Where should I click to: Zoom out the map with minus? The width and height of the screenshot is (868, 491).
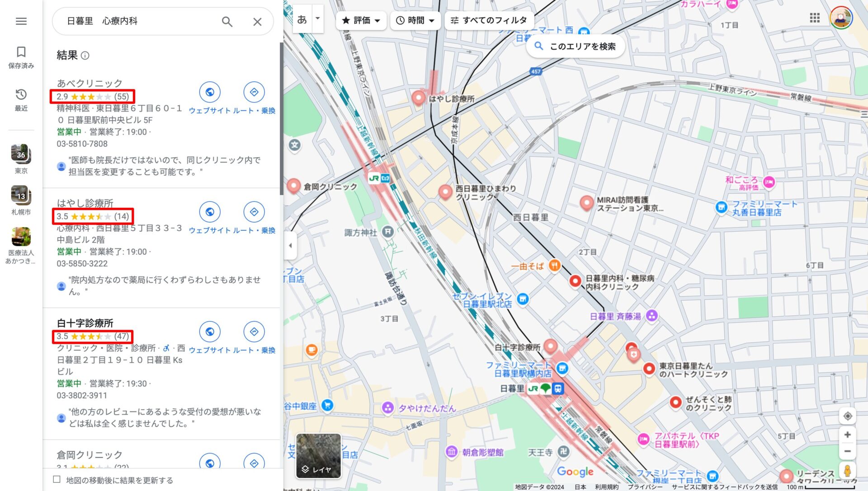(x=848, y=451)
